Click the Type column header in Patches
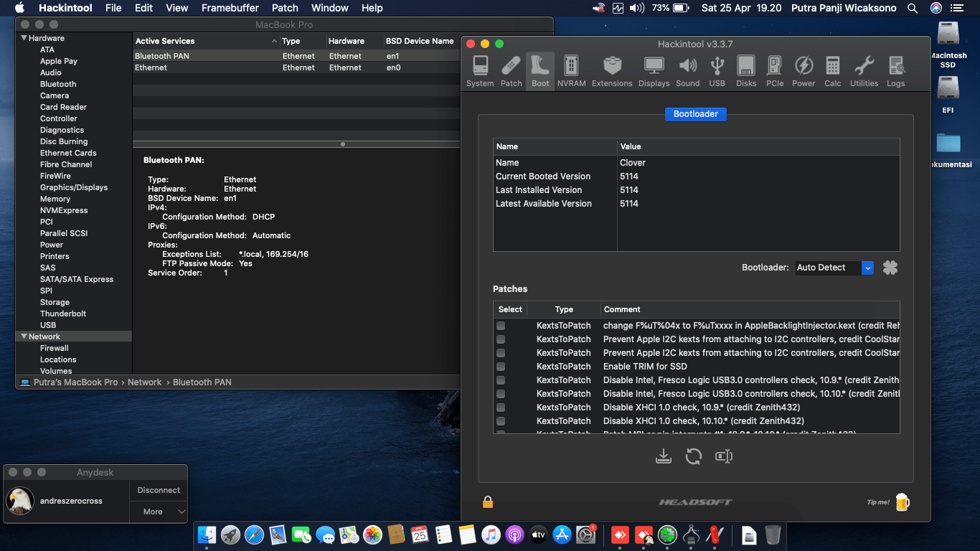The width and height of the screenshot is (980, 551). (564, 309)
